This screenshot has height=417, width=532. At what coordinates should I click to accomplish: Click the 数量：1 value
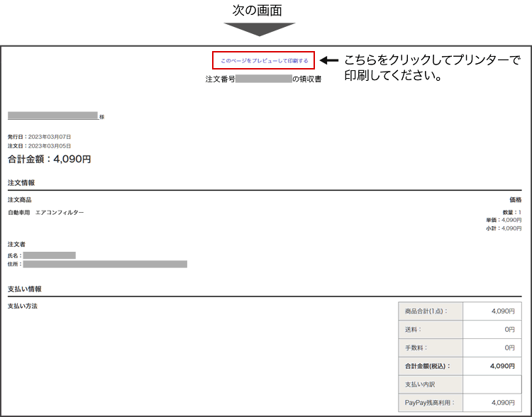[512, 212]
